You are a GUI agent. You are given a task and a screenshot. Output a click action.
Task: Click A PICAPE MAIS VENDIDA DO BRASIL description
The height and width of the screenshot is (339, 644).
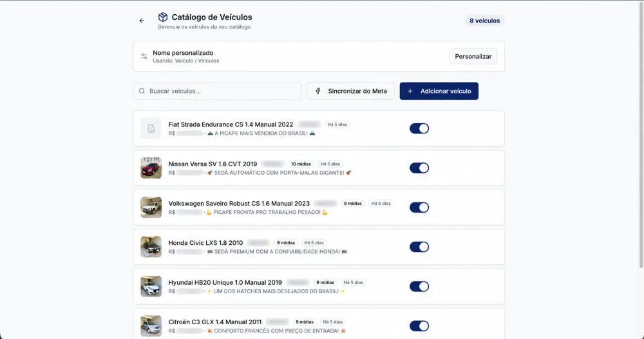coord(261,133)
